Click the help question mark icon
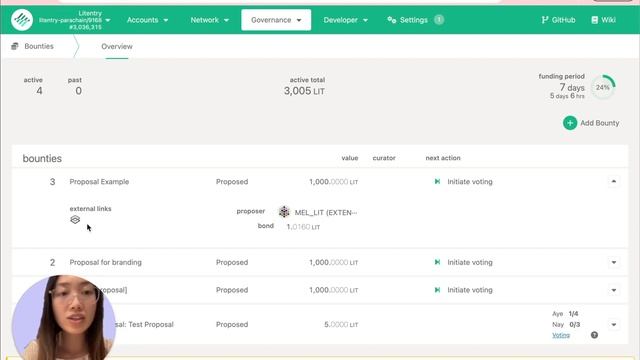Viewport: 640px width, 360px height. click(594, 335)
